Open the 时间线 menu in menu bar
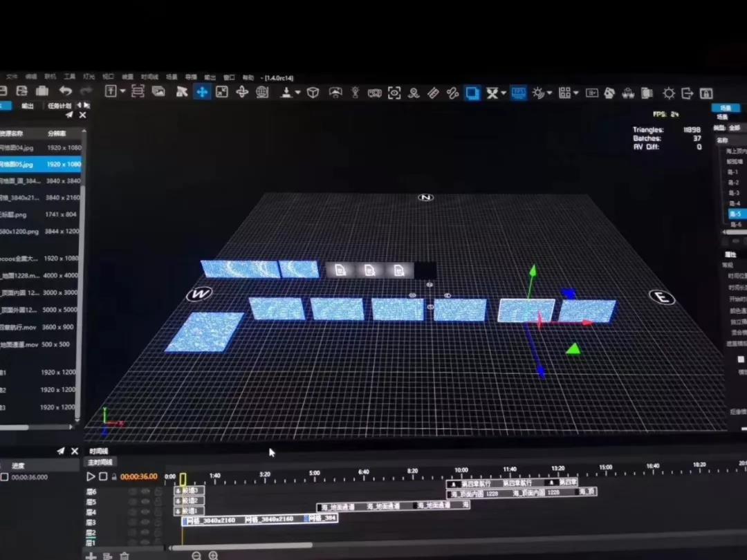The image size is (747, 560). click(149, 77)
